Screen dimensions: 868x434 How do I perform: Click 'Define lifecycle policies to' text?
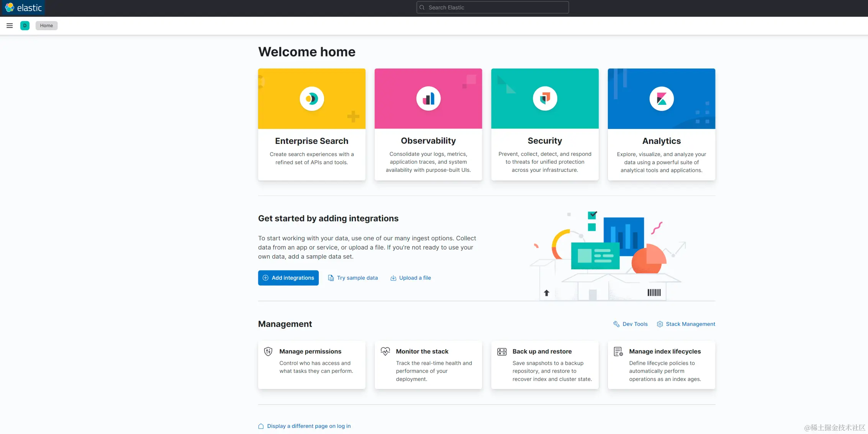pos(662,363)
